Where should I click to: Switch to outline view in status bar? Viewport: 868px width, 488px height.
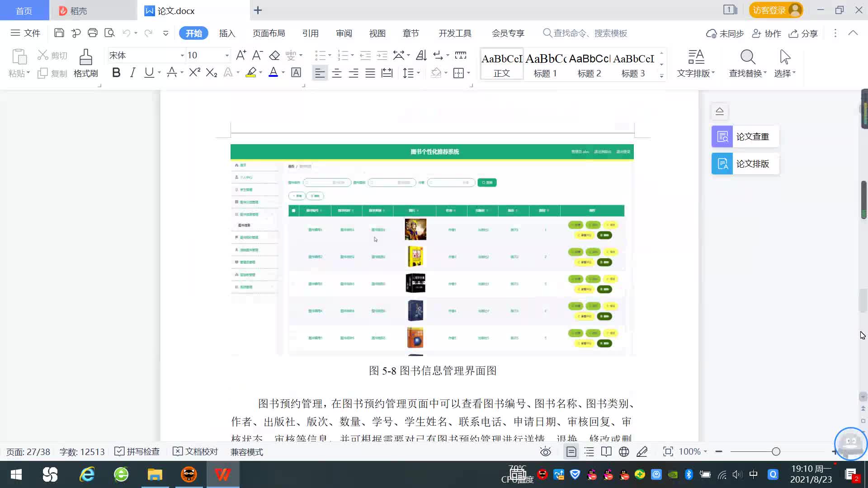coord(589,452)
